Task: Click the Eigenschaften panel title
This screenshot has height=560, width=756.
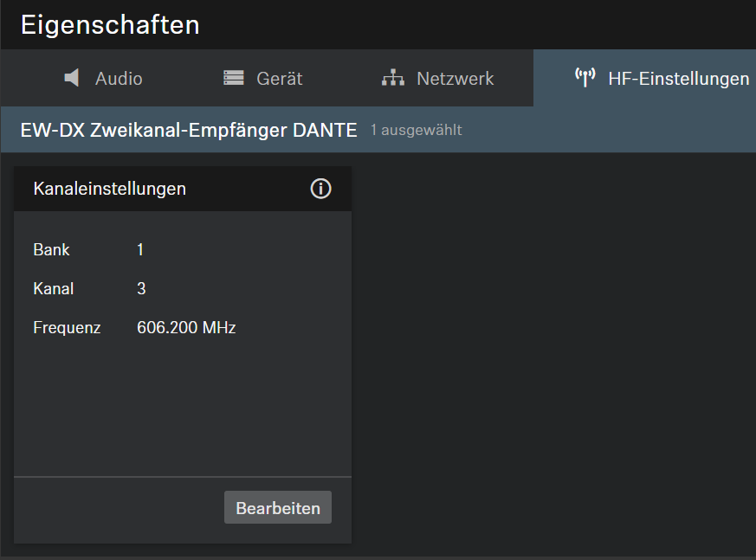Action: [x=110, y=25]
